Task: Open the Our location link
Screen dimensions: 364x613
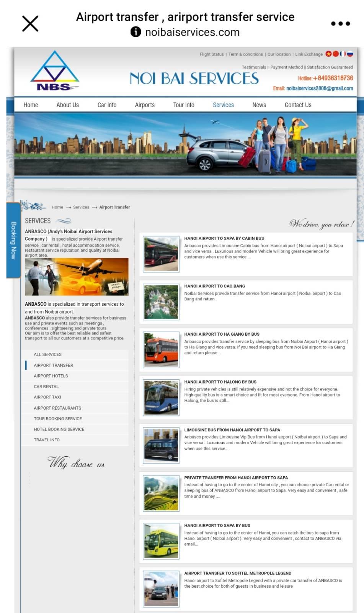Action: coord(279,54)
